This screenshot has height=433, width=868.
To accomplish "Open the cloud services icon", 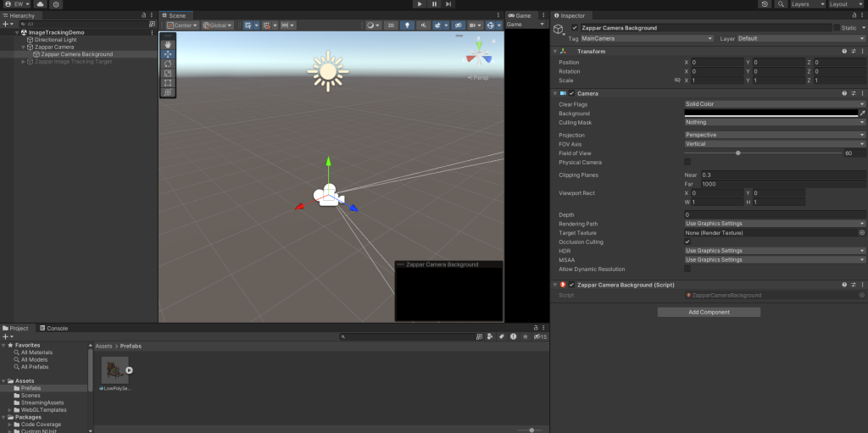I will pos(39,4).
